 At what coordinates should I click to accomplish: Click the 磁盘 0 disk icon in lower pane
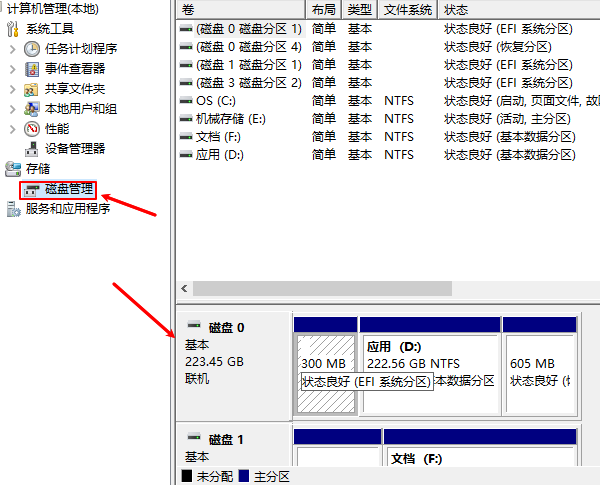pyautogui.click(x=194, y=325)
